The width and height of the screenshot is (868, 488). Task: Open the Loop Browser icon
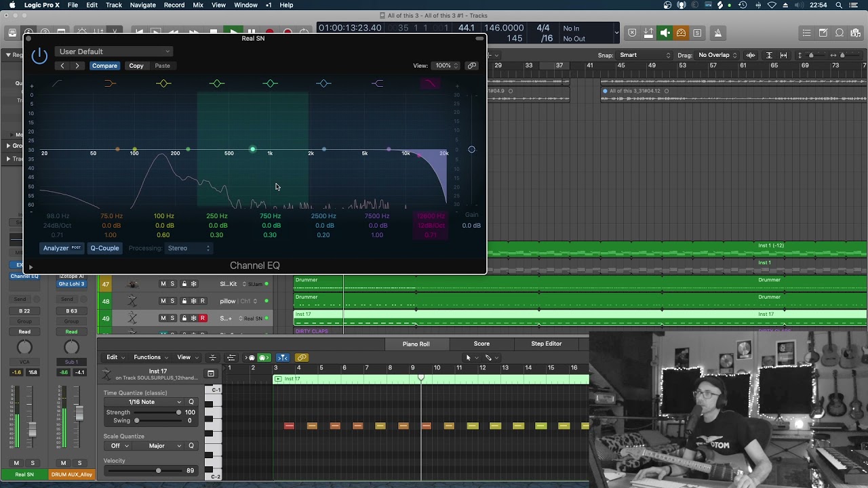click(840, 33)
